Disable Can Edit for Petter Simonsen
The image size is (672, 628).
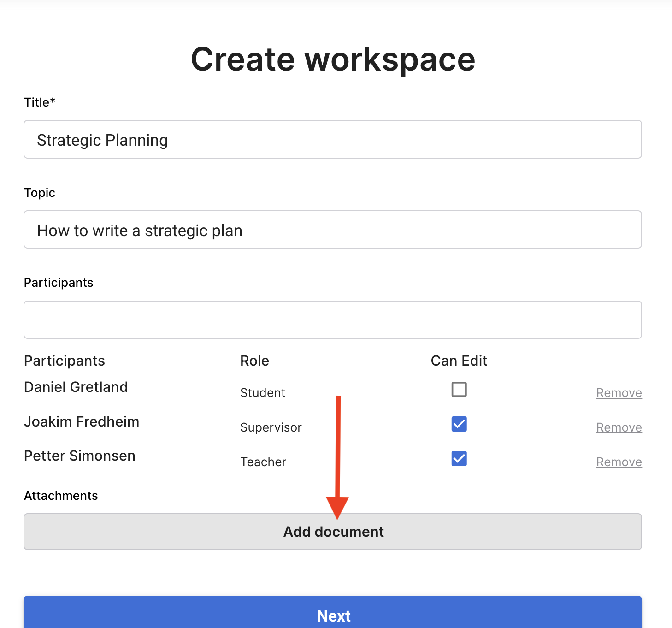(x=459, y=459)
